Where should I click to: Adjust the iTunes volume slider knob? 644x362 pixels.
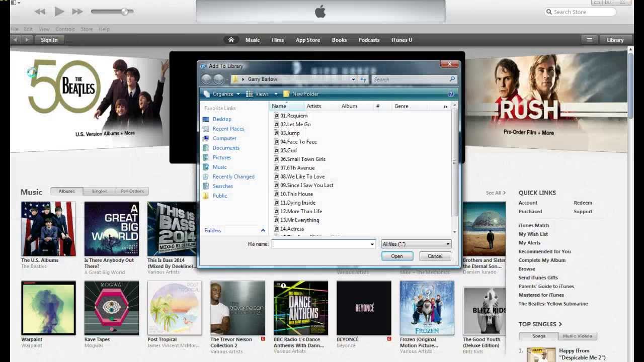tap(124, 11)
